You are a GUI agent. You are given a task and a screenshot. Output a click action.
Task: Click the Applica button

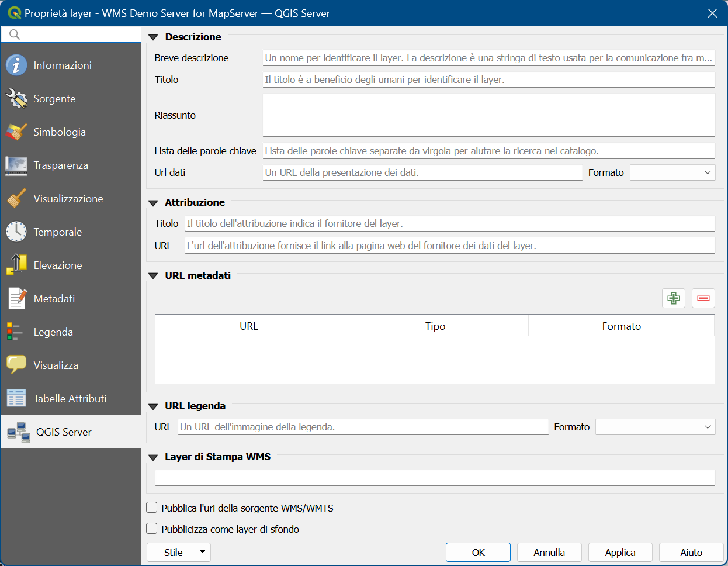pyautogui.click(x=620, y=553)
